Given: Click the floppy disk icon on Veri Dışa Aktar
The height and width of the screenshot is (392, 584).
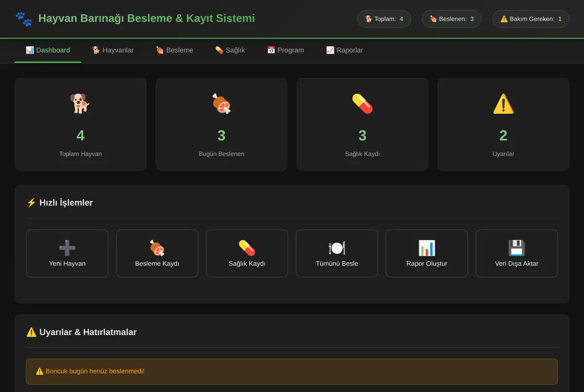Looking at the screenshot, I should [516, 248].
